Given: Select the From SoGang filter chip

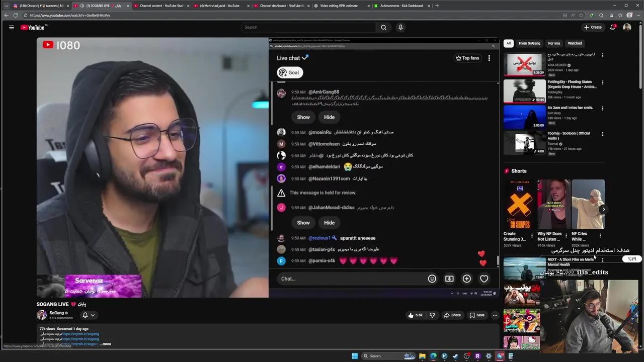Looking at the screenshot, I should click(529, 43).
